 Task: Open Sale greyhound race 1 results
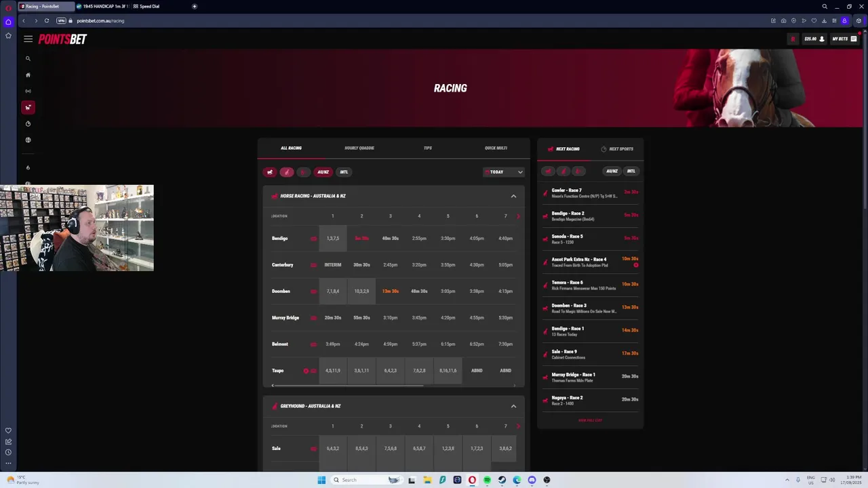tap(332, 449)
